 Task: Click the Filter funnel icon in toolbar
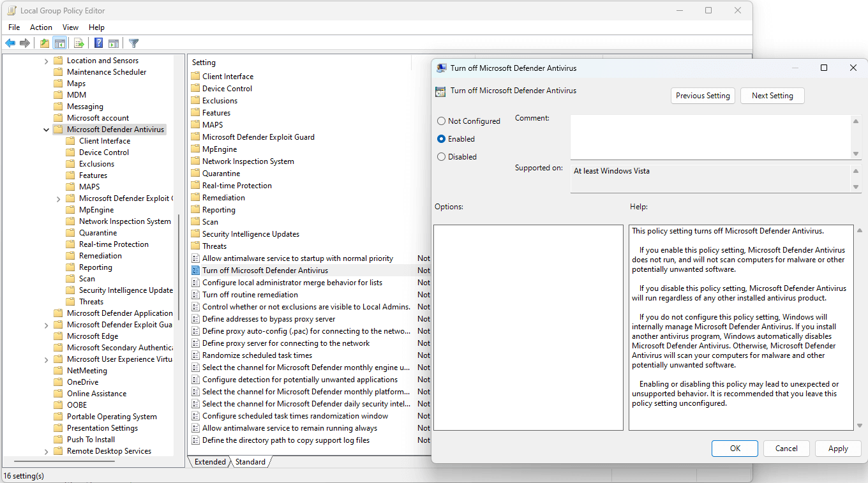(x=133, y=43)
